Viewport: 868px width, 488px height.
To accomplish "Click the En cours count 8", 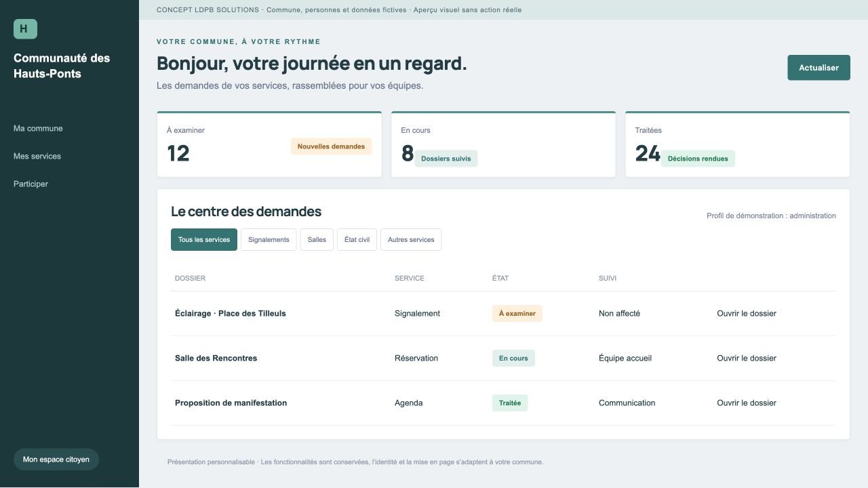I will coord(407,154).
